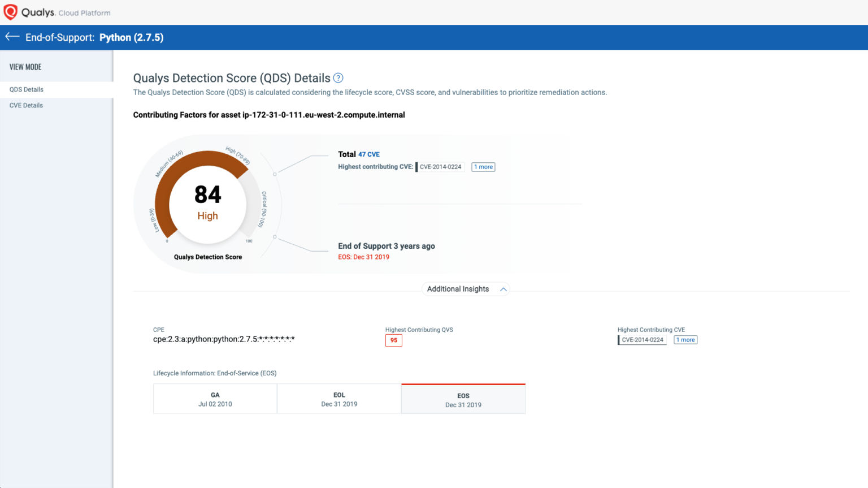
Task: Select the EOS lifecycle stage card
Action: [463, 399]
